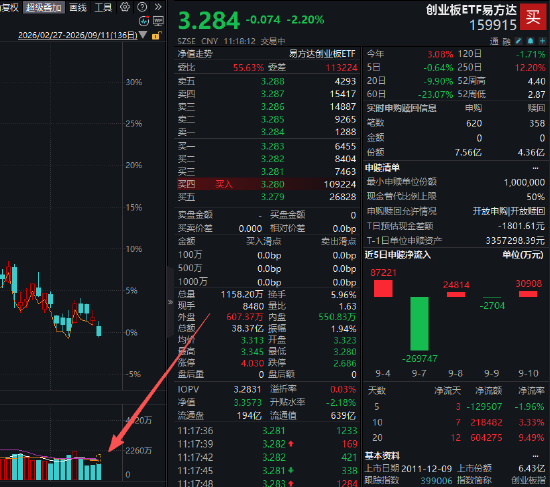This screenshot has height=487, width=550.
Task: Open 基本资料 more options ellipsis
Action: tap(535, 456)
